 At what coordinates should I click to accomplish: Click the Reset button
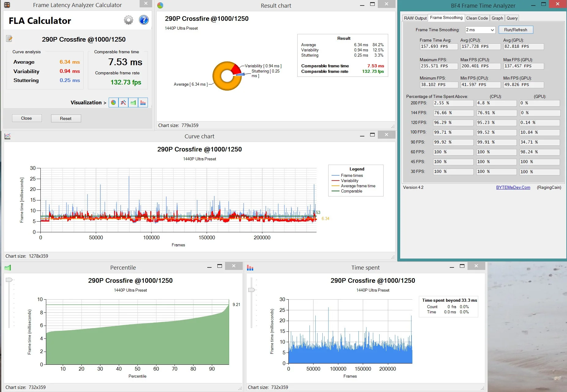[x=66, y=118]
